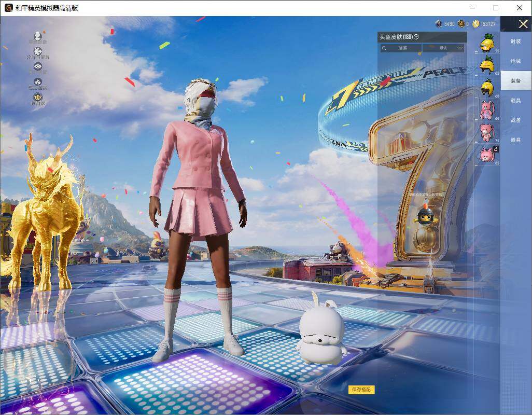Image resolution: width=532 pixels, height=415 pixels.
Task: Click the emulator logo in title bar
Action: [9, 8]
